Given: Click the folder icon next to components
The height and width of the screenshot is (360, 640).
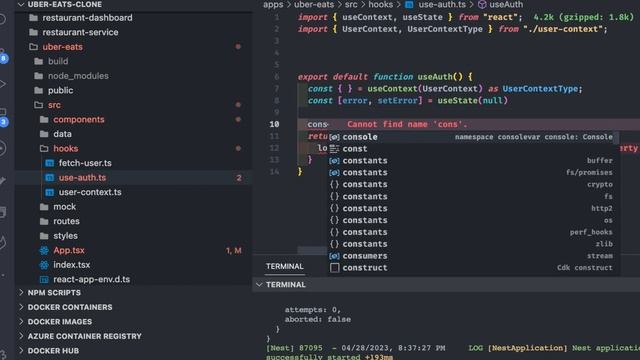Looking at the screenshot, I should pos(44,120).
